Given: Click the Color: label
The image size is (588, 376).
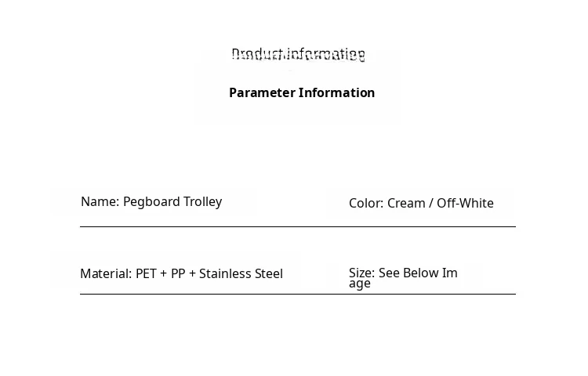Looking at the screenshot, I should tap(366, 204).
